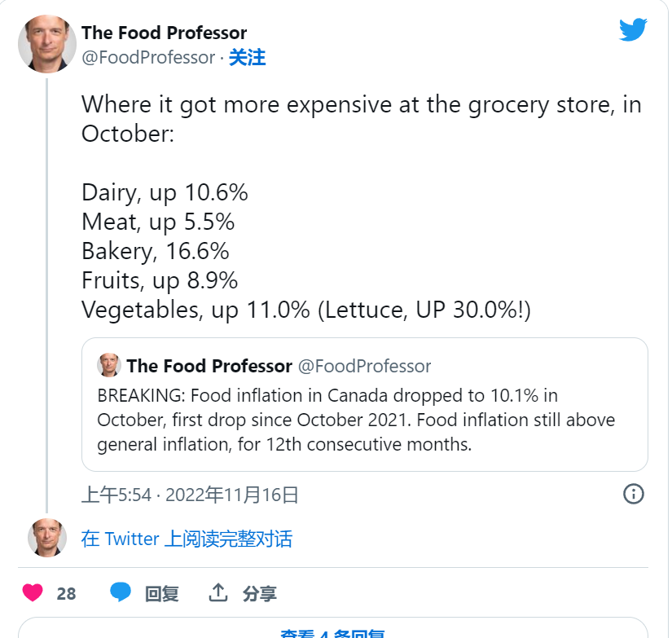Open the quoted BREAKING food inflation tweet

[x=365, y=404]
